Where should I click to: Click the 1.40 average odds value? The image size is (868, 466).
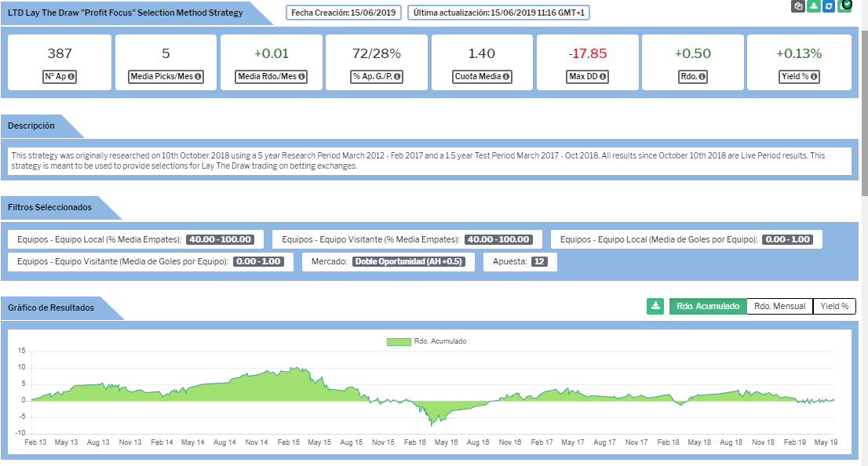(482, 53)
